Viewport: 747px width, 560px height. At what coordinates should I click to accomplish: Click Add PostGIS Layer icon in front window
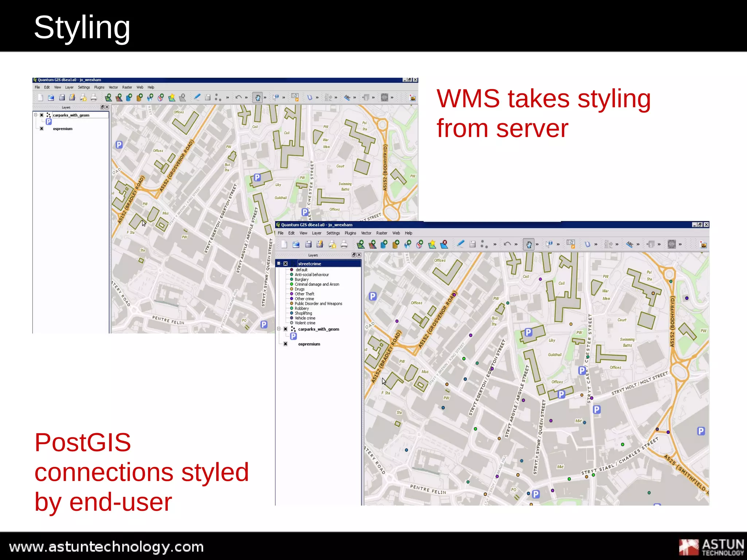(384, 244)
